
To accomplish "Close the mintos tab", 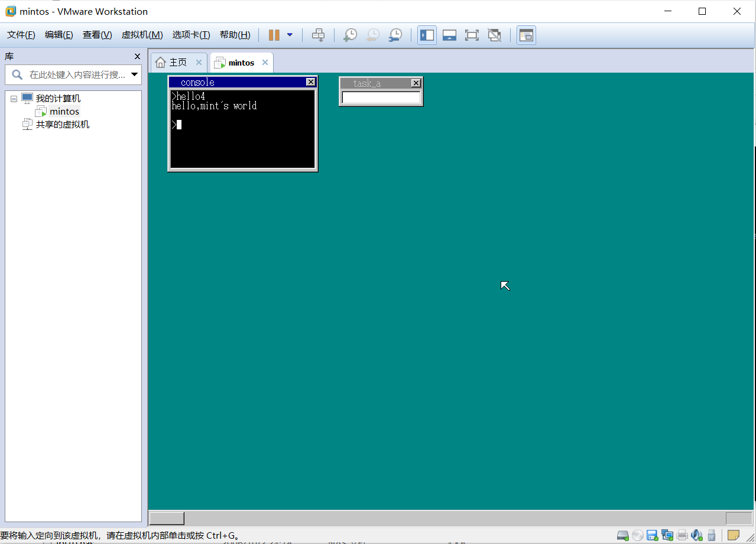I will coord(265,62).
